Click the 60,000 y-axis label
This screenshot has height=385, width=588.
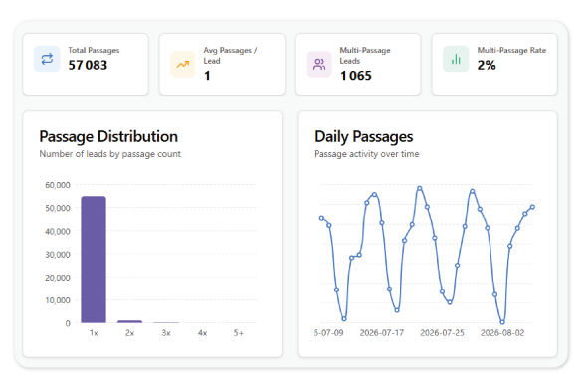58,185
